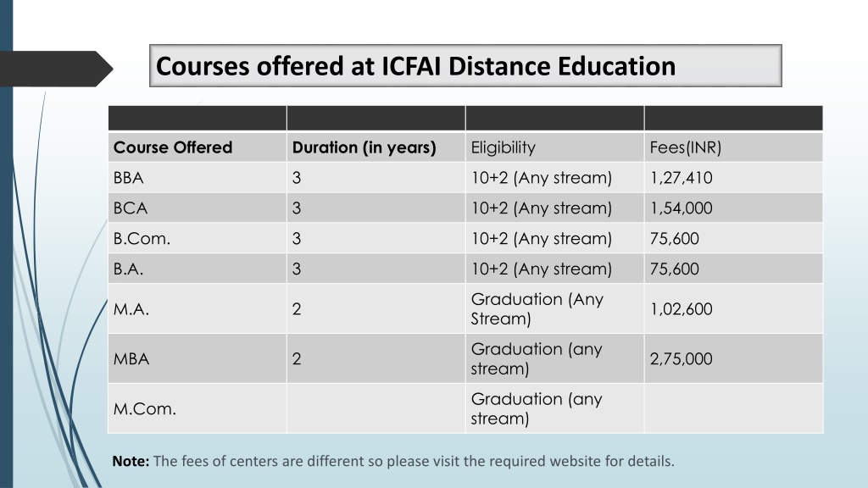Viewport: 868px width, 488px height.
Task: Click the Fees(INR) header cell
Action: [x=733, y=147]
